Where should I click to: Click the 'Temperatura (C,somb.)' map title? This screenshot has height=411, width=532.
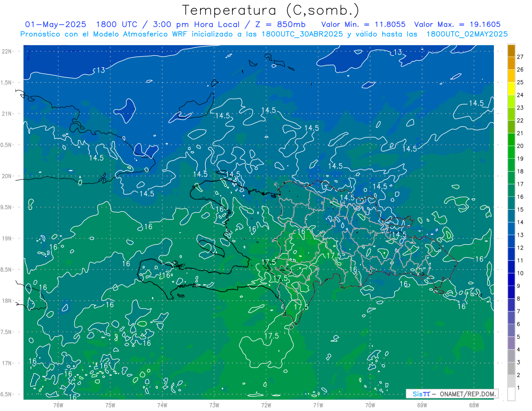(271, 10)
